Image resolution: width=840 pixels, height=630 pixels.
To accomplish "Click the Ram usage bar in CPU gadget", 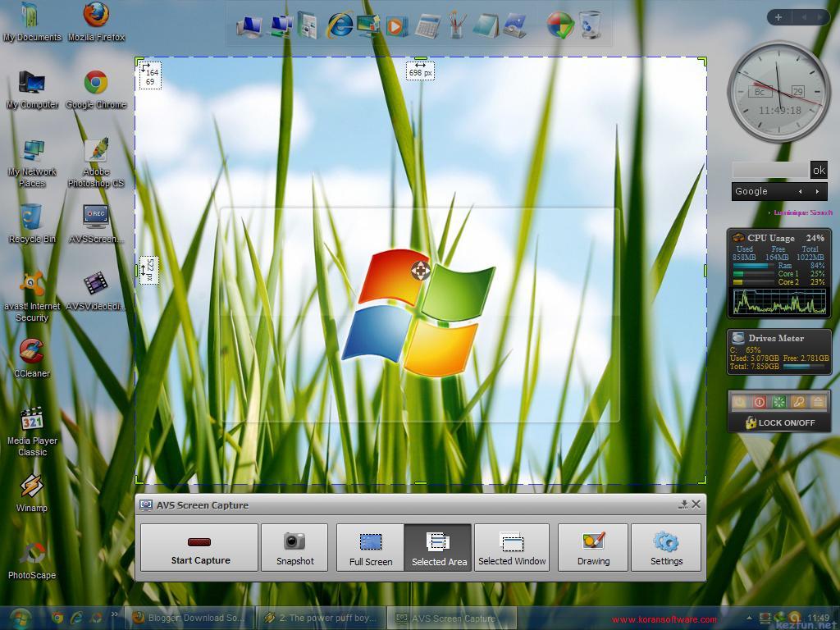I will (754, 265).
